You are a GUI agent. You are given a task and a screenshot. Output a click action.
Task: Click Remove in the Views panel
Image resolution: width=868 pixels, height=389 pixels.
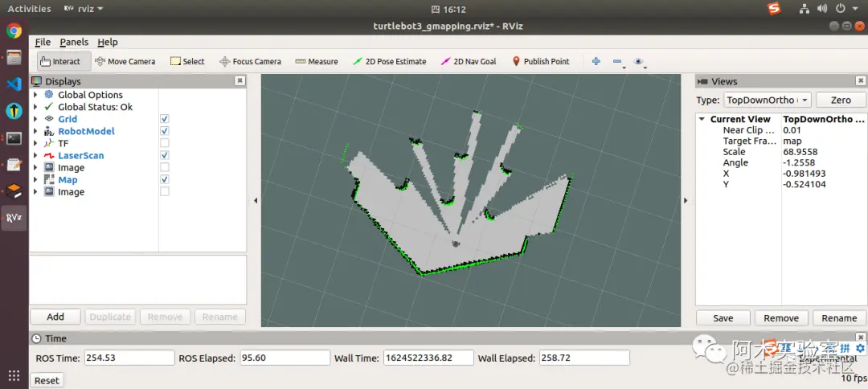click(x=781, y=318)
